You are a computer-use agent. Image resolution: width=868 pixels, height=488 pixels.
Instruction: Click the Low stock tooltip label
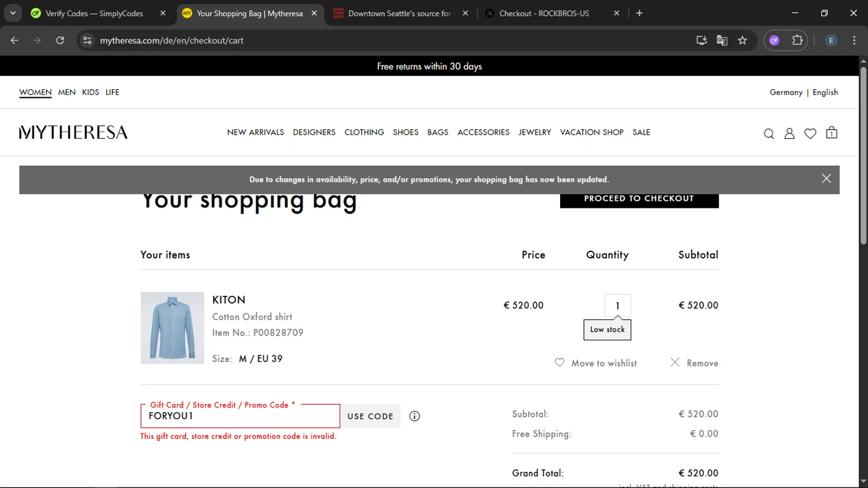[x=608, y=329]
